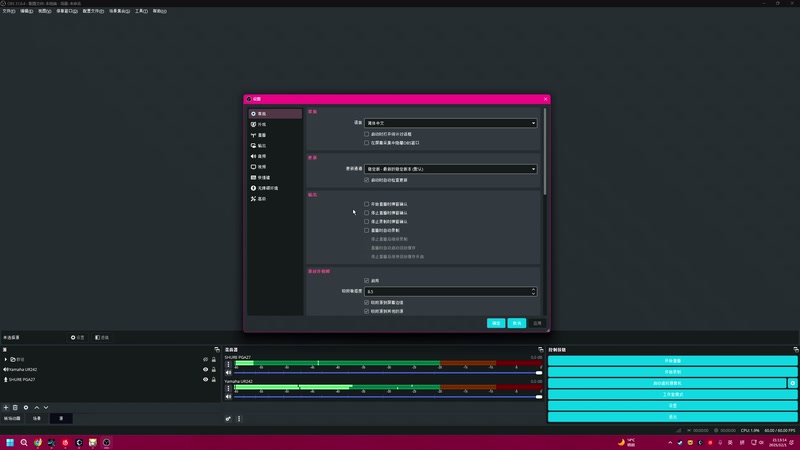Move source up with arrow icon
This screenshot has width=800, height=450.
point(37,408)
